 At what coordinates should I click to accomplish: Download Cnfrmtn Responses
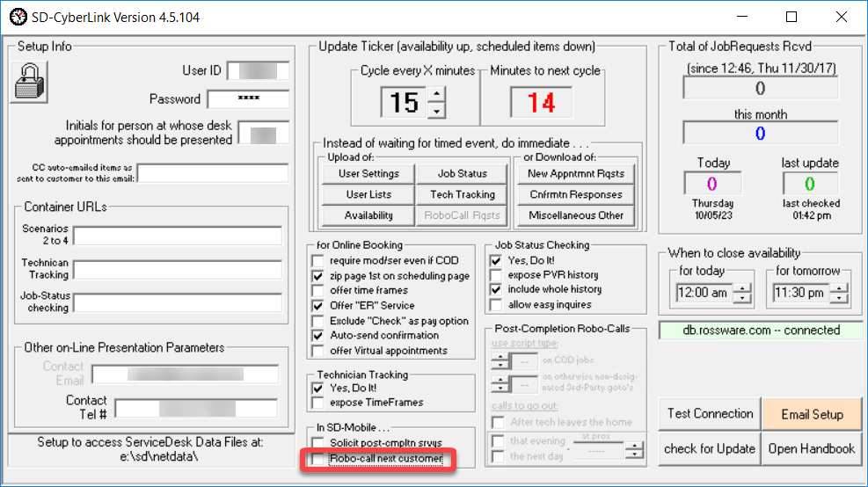[576, 195]
